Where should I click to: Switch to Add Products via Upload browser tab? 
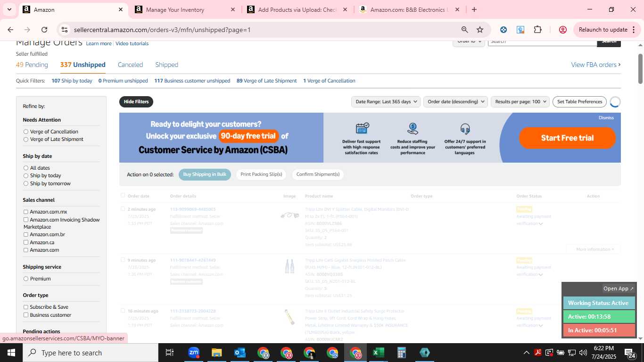click(297, 9)
